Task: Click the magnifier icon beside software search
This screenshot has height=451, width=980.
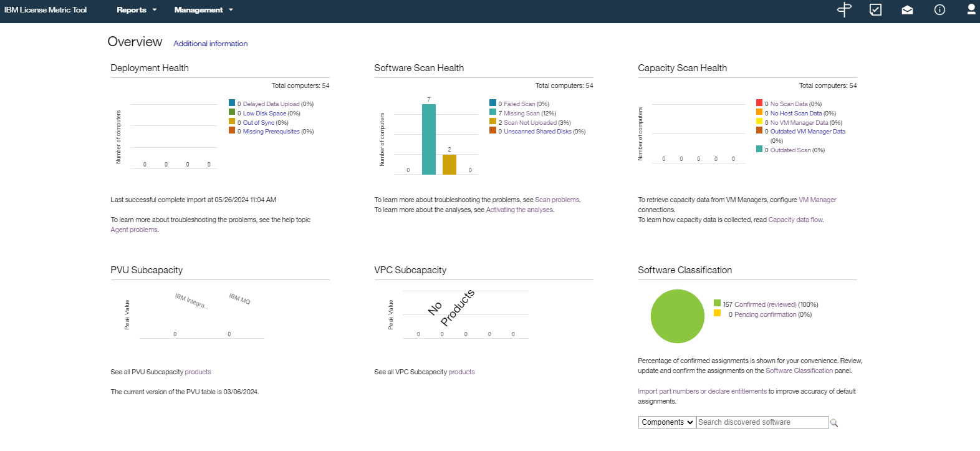Action: [x=834, y=423]
